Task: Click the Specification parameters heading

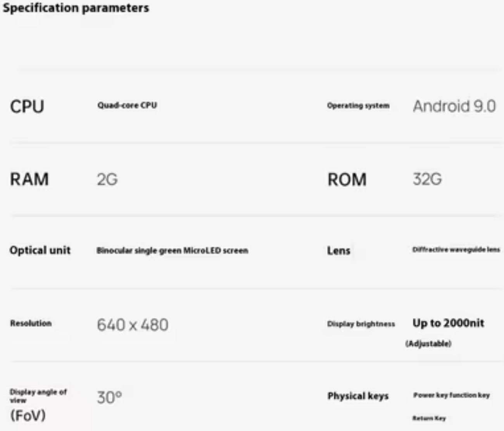Action: tap(76, 8)
